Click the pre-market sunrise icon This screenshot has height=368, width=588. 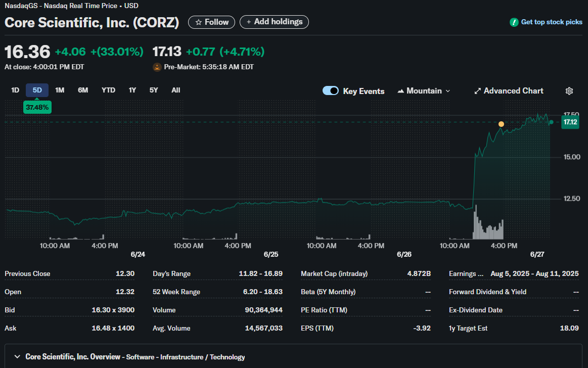(x=157, y=67)
